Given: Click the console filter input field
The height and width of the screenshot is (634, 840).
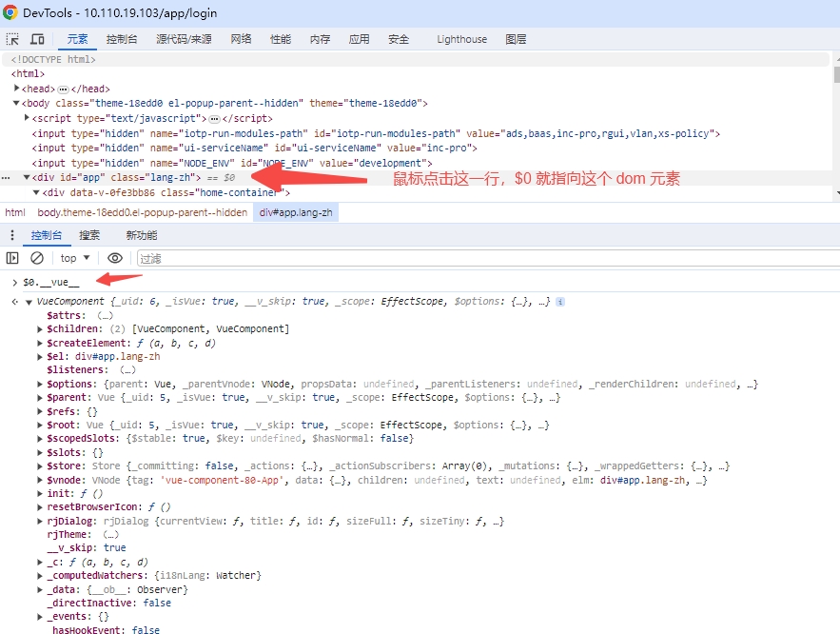Looking at the screenshot, I should [x=487, y=259].
